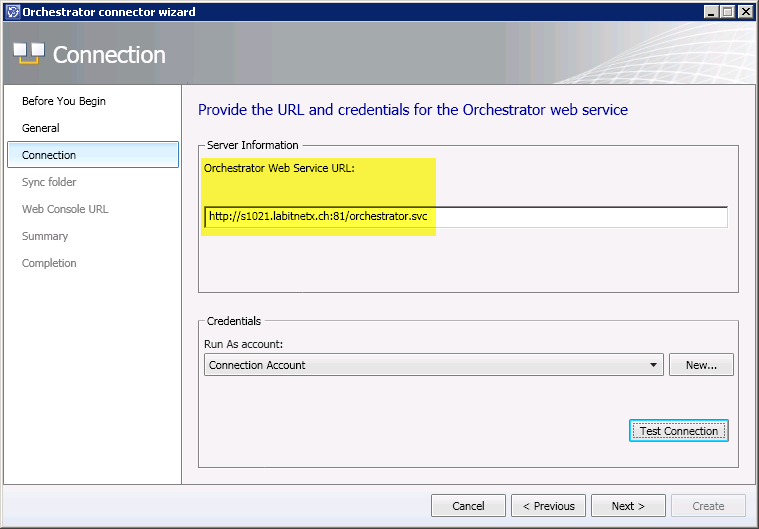759x529 pixels.
Task: Click the Orchestrator wizard title bar icon
Action: 11,12
